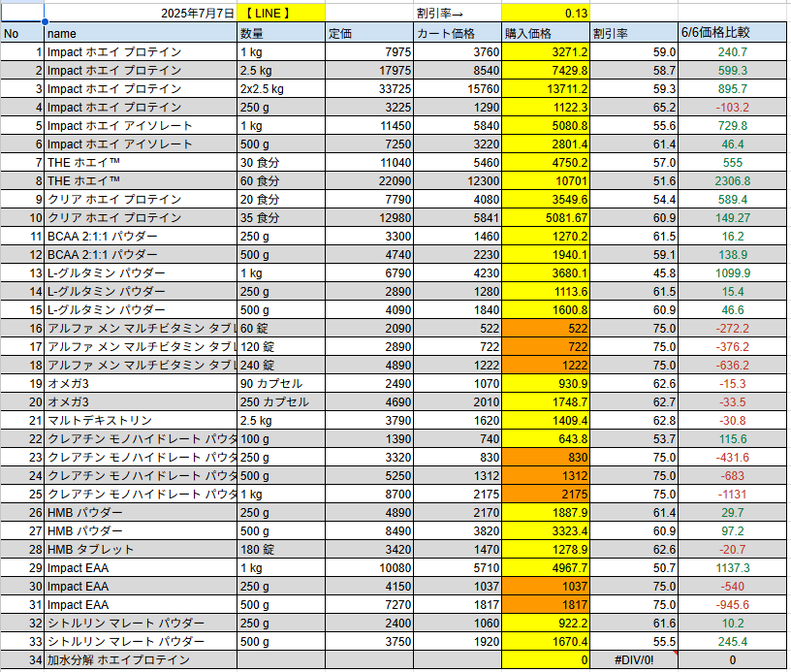The image size is (791, 672).
Task: Click シトルリン マレート パウダー in row 32
Action: [141, 624]
